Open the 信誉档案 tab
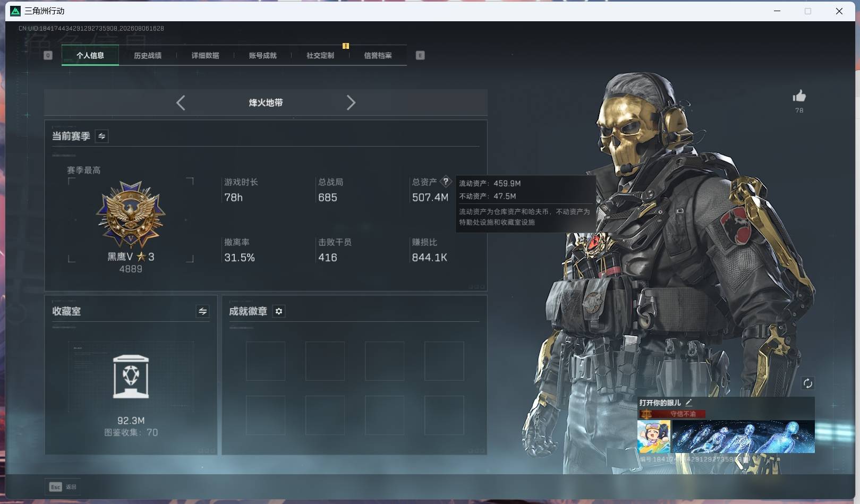This screenshot has height=504, width=860. click(x=378, y=55)
